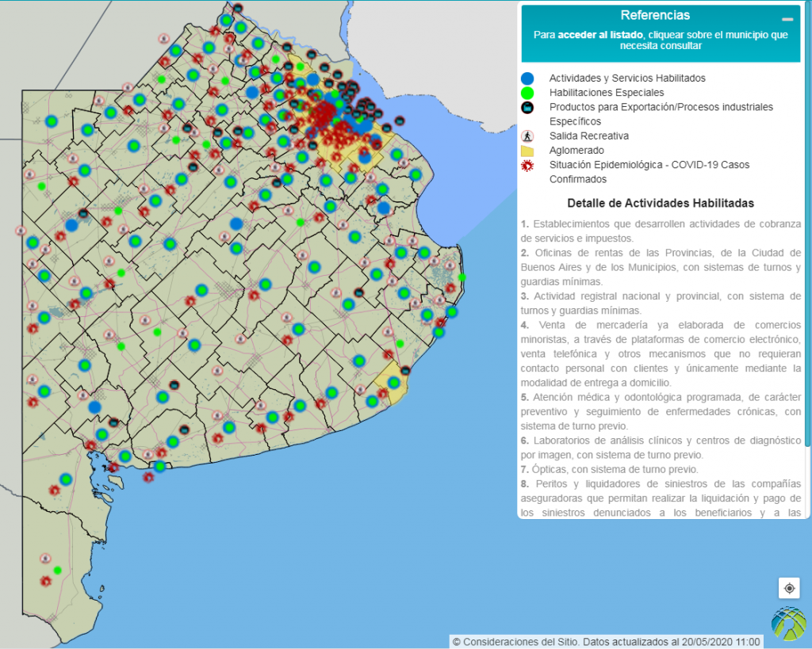
Task: Click the red COVID-19 Situación Epidemiológica legend icon
Action: coord(527,166)
